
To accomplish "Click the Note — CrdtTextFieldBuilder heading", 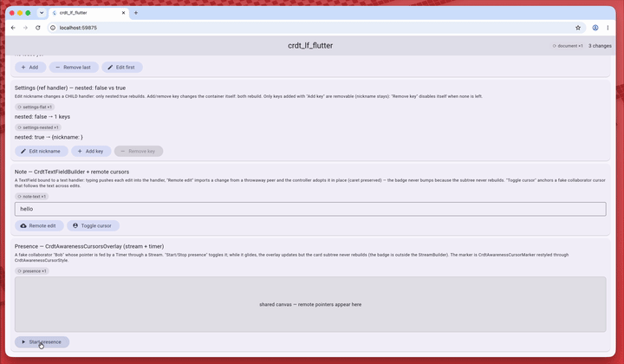I will (x=72, y=172).
